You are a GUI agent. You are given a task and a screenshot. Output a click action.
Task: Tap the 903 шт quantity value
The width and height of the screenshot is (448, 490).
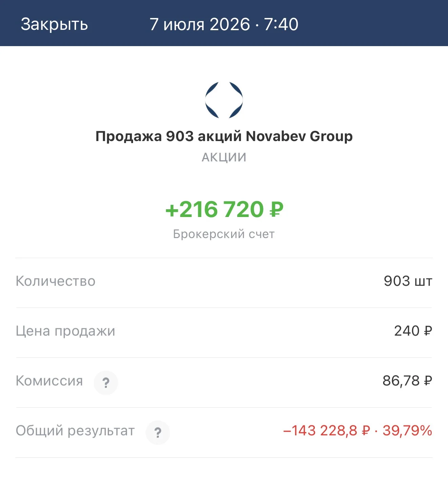coord(408,281)
